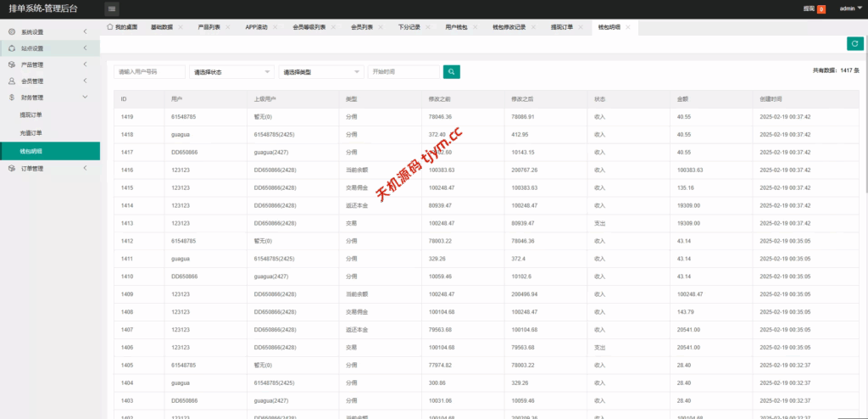
Task: Click the 产品管理 cube icon in sidebar
Action: pos(12,64)
